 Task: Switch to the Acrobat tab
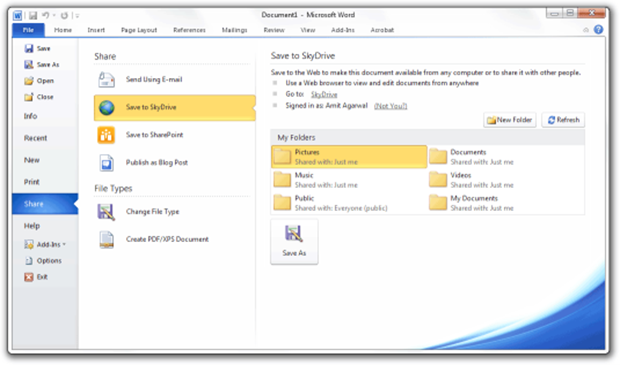click(x=382, y=30)
